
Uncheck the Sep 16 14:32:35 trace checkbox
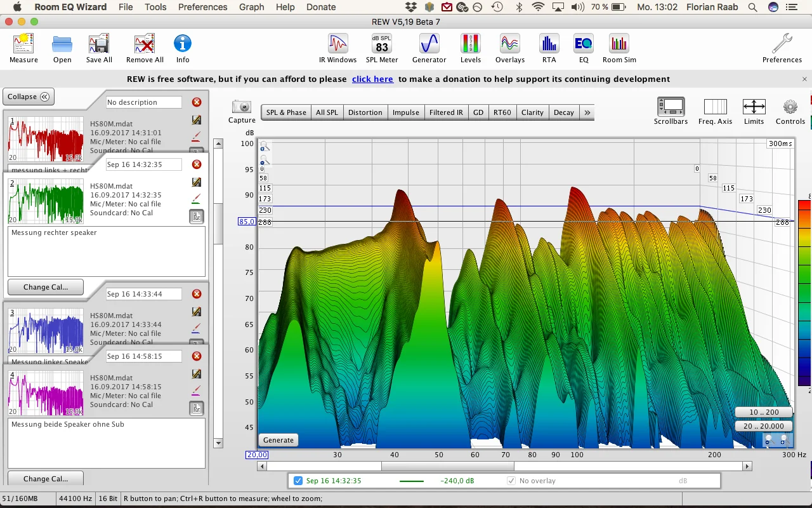(x=298, y=481)
